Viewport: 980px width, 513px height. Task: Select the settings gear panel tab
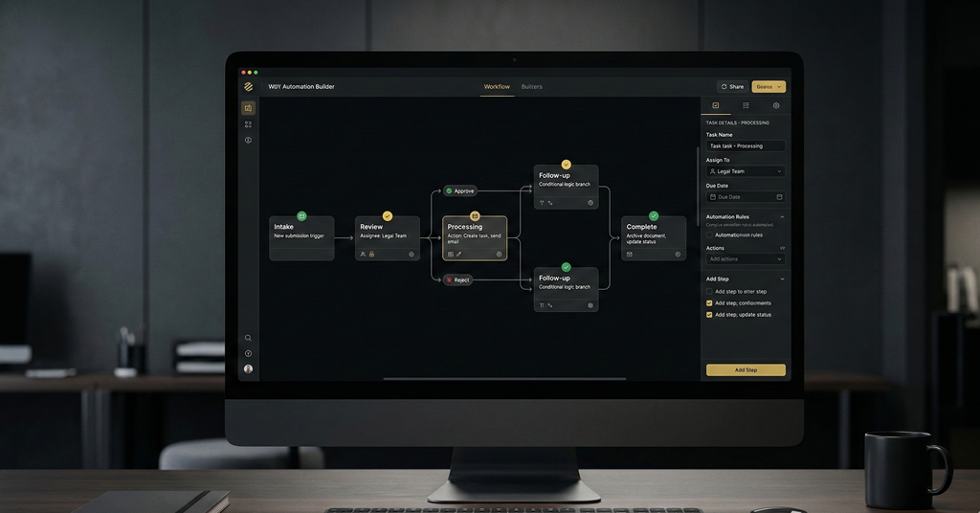[x=776, y=105]
